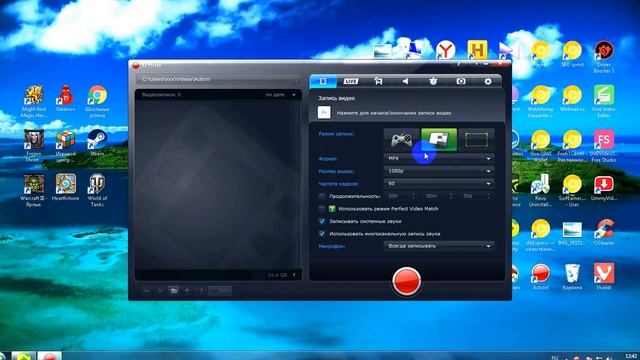Uncheck the Записывать системные звуки checkbox
Image resolution: width=640 pixels, height=360 pixels.
click(322, 221)
